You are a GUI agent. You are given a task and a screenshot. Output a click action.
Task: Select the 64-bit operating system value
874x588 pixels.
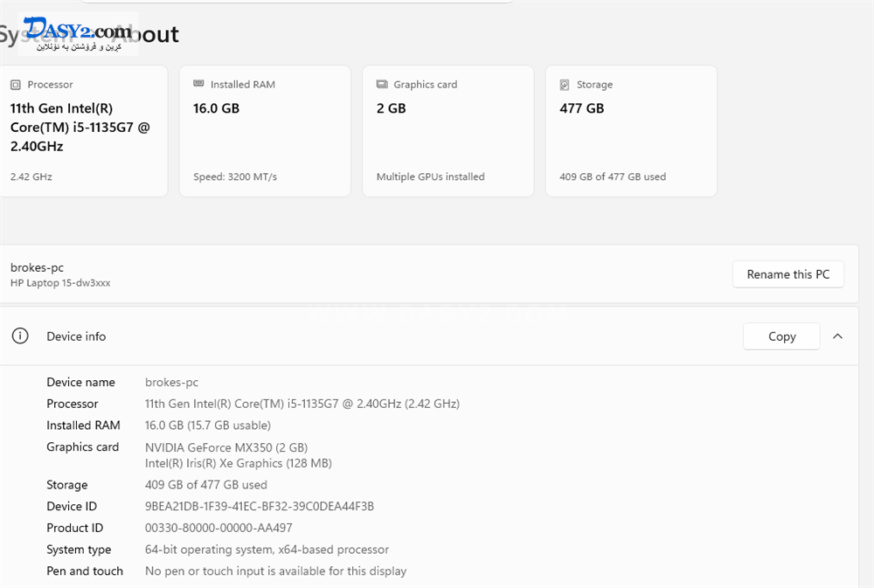pyautogui.click(x=267, y=550)
